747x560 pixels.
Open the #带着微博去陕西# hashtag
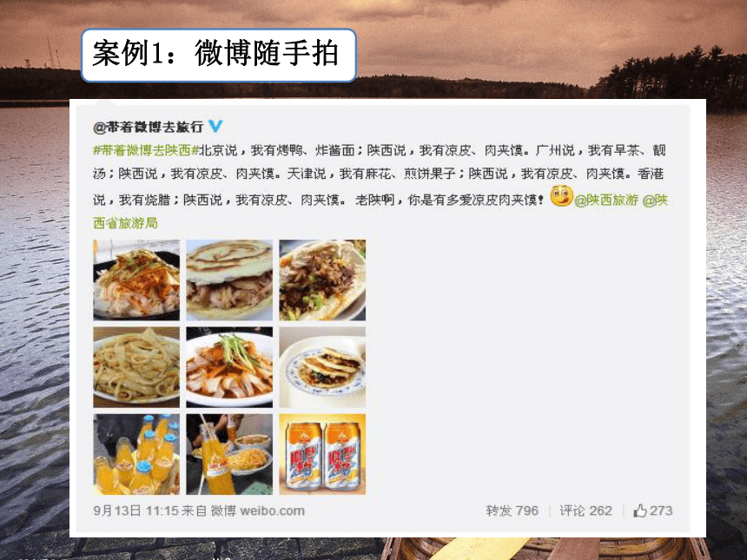point(145,150)
